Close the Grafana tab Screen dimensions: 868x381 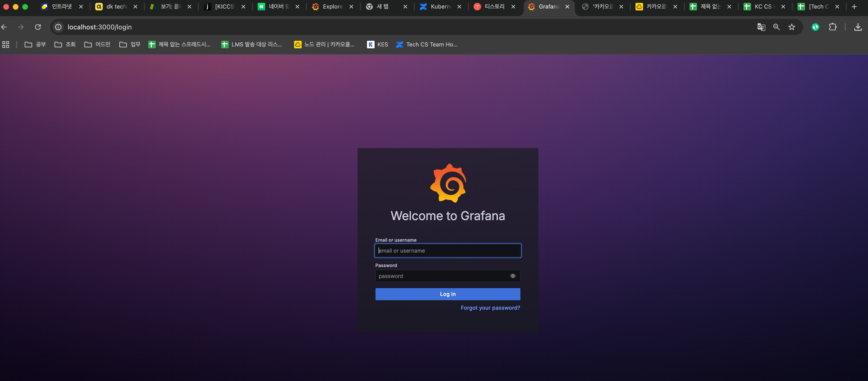[568, 6]
